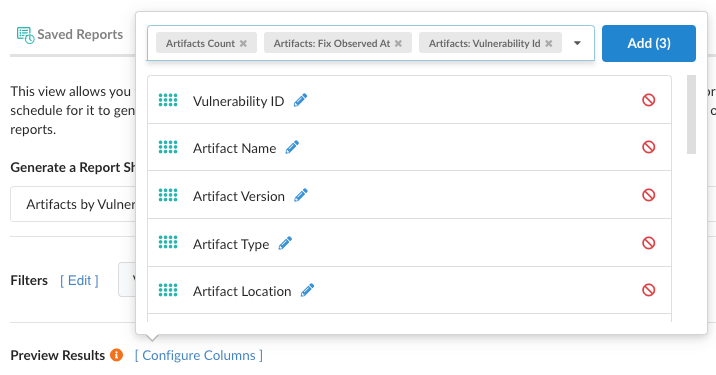
Task: Remove the Artifacts Count tag
Action: [243, 43]
